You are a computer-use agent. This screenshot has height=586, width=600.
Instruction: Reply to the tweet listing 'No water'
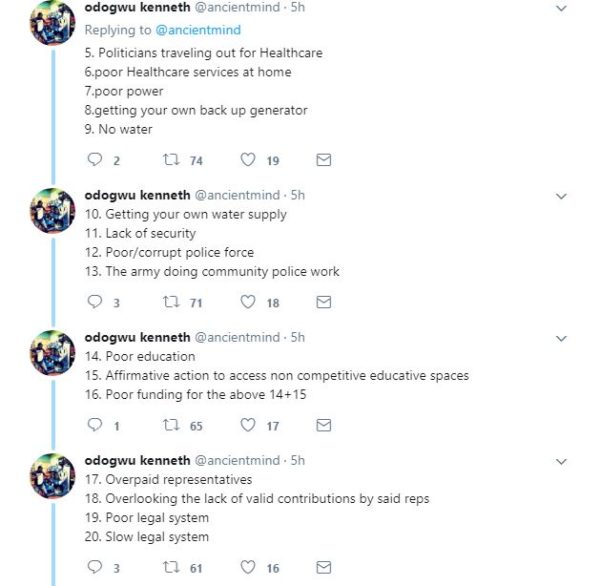pos(96,160)
